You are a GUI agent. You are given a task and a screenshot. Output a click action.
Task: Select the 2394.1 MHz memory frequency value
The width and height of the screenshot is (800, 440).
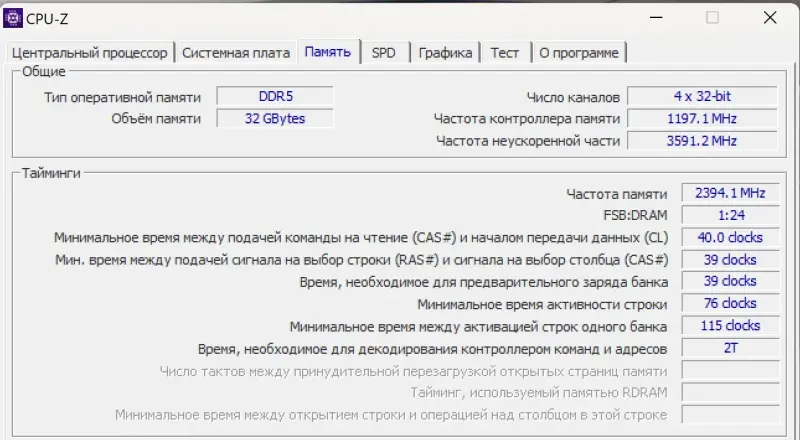coord(730,193)
